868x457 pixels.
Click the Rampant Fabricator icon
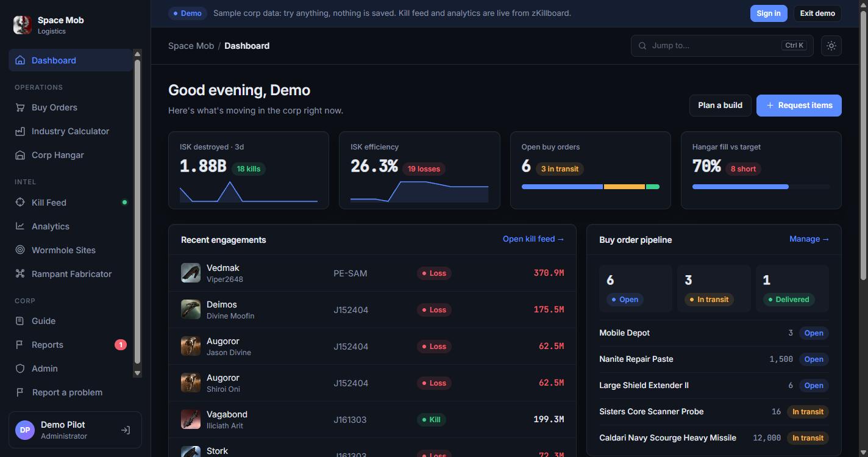click(x=20, y=274)
